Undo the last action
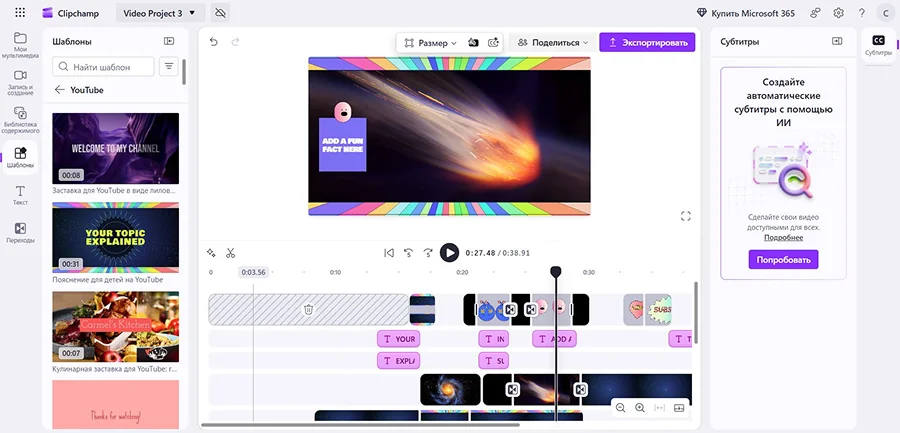This screenshot has width=900, height=433. tap(214, 42)
